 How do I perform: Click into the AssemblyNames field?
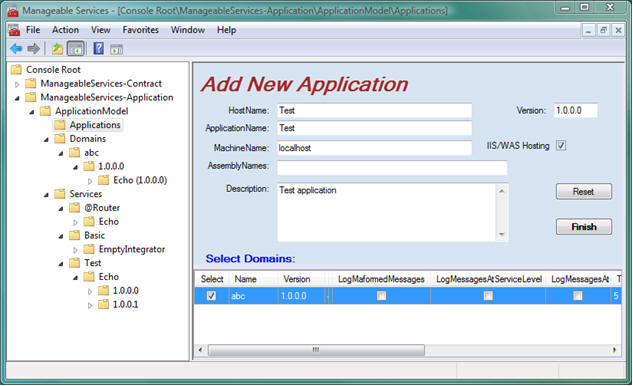click(x=392, y=168)
